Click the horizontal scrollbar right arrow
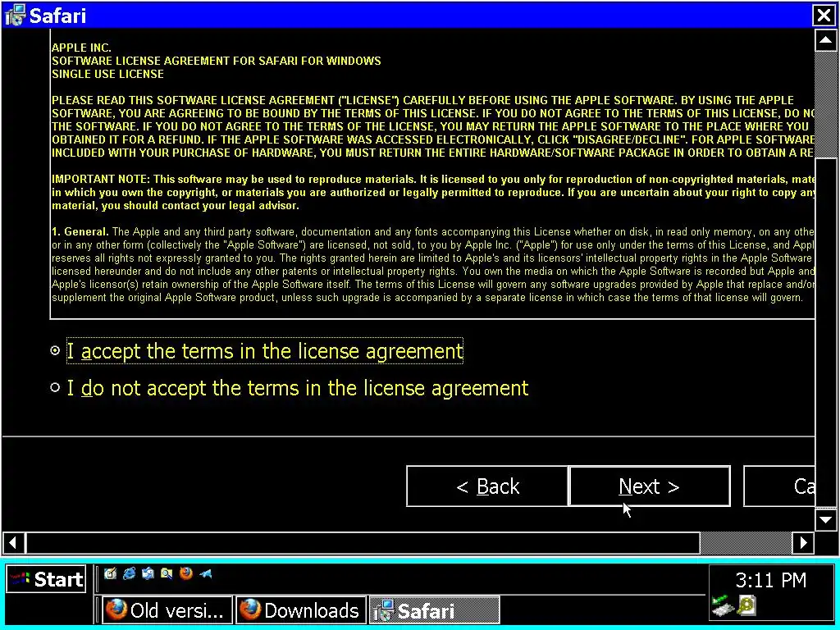The width and height of the screenshot is (840, 630). pyautogui.click(x=804, y=543)
